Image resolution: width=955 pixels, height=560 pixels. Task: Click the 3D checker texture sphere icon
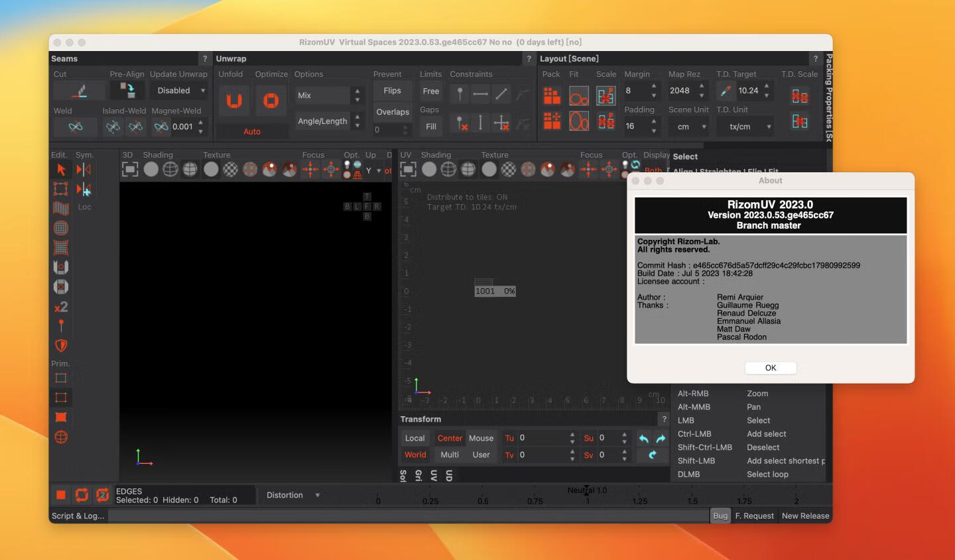tap(230, 170)
